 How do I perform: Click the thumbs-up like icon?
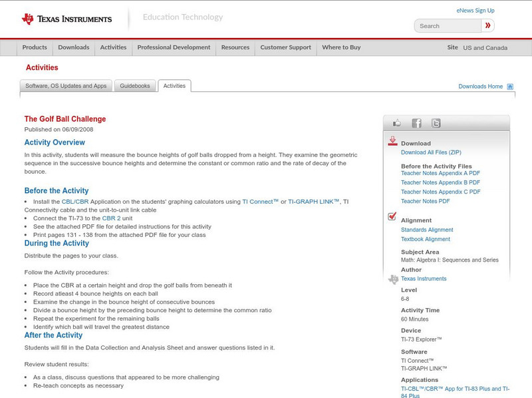click(x=396, y=123)
